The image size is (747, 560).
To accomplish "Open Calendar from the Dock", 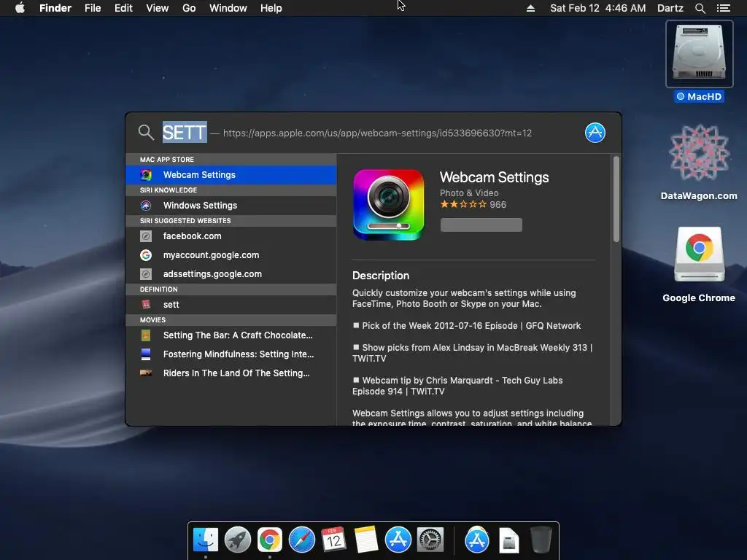I will (333, 540).
